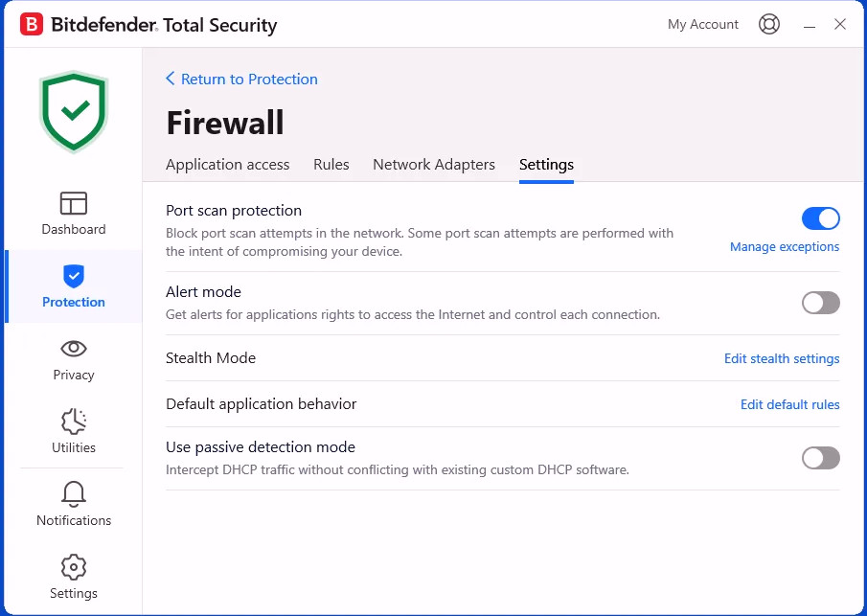Open the Utilities section in sidebar
The height and width of the screenshot is (616, 867).
(x=74, y=432)
